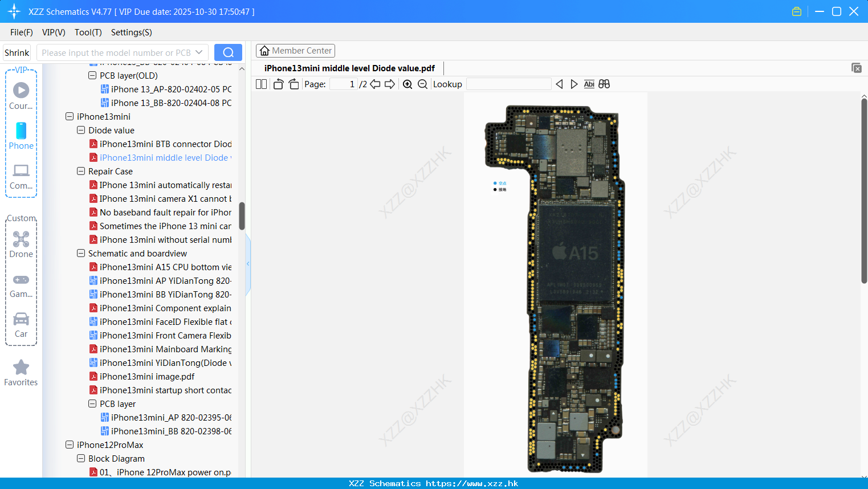The height and width of the screenshot is (489, 868).
Task: Zoom in on the PDF
Action: [407, 84]
